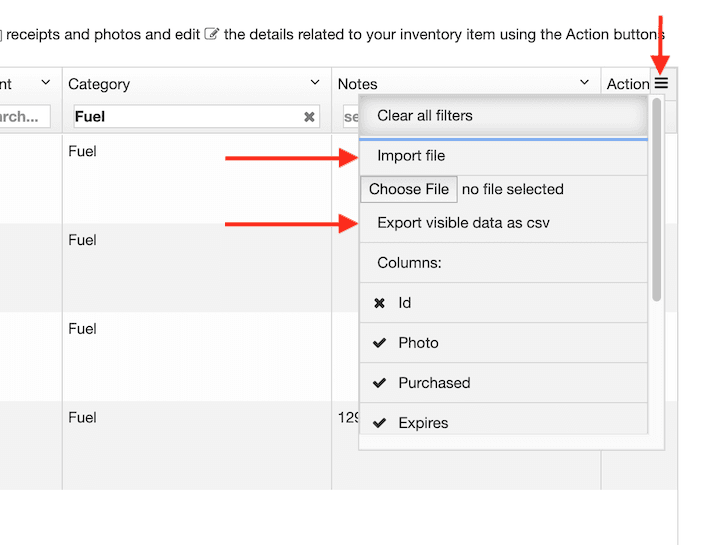The image size is (720, 545).
Task: Open the grid menu hamburger icon
Action: pyautogui.click(x=661, y=83)
